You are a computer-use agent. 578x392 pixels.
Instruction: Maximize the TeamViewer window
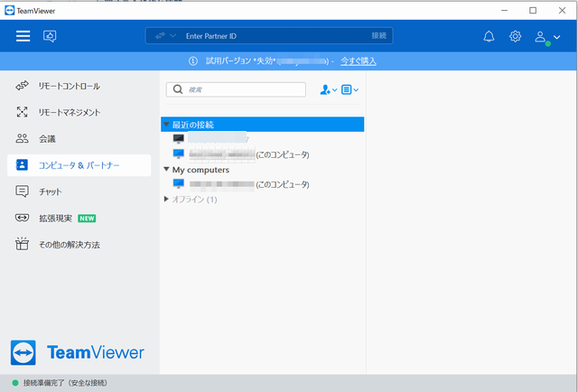[533, 10]
